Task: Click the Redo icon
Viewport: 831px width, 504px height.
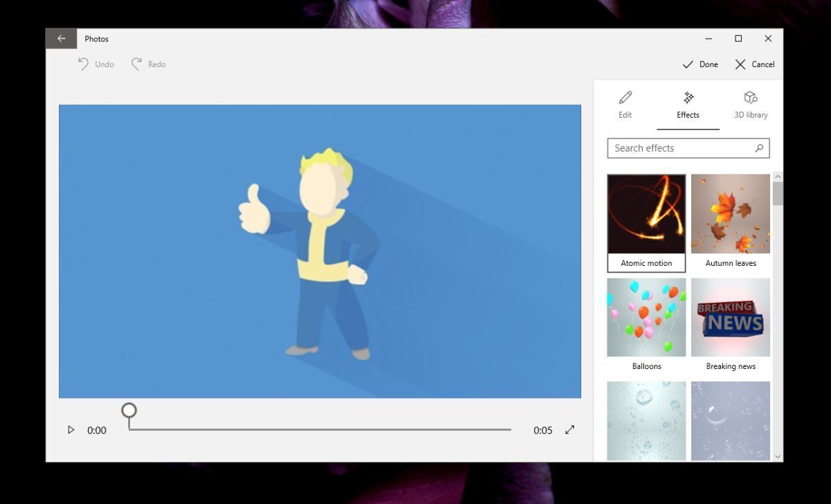Action: click(x=137, y=64)
